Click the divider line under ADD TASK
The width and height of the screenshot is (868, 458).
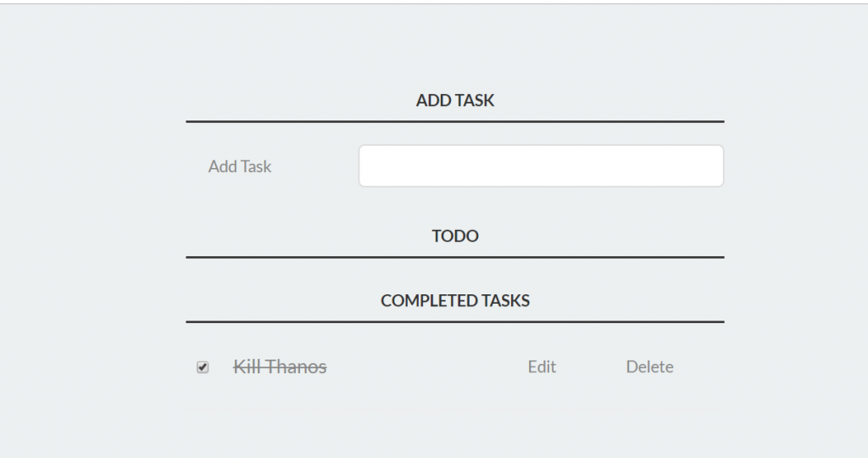click(x=455, y=122)
